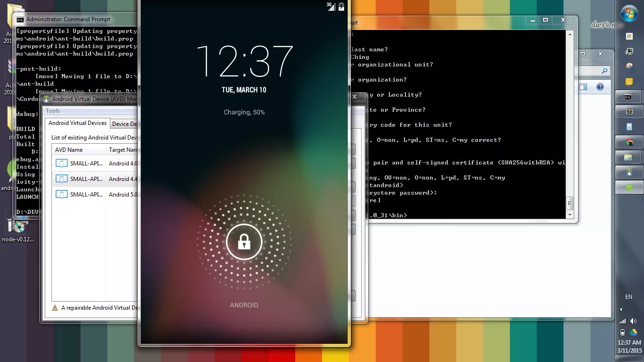This screenshot has height=362, width=644.
Task: Open the clock-with-pen pinned taskbar icon
Action: pos(629,66)
